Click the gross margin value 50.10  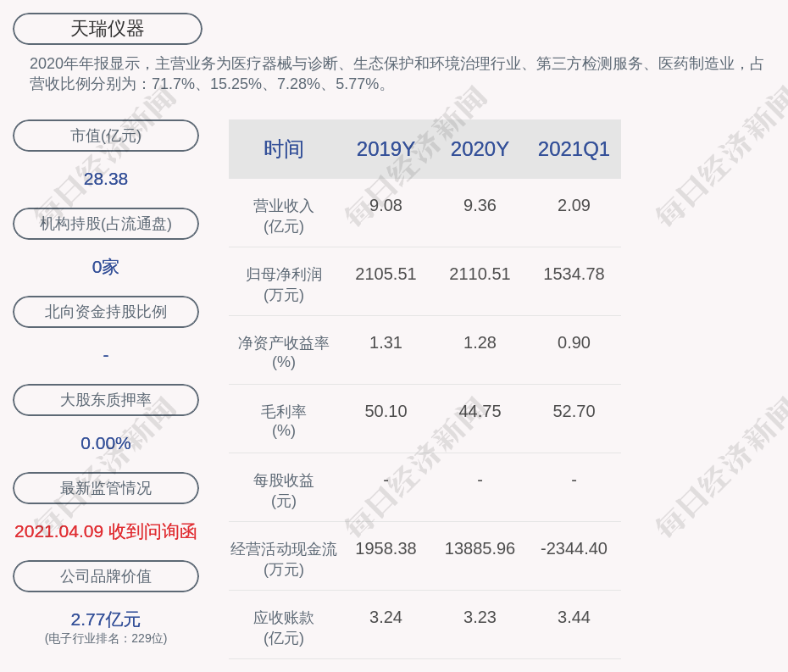tap(386, 412)
